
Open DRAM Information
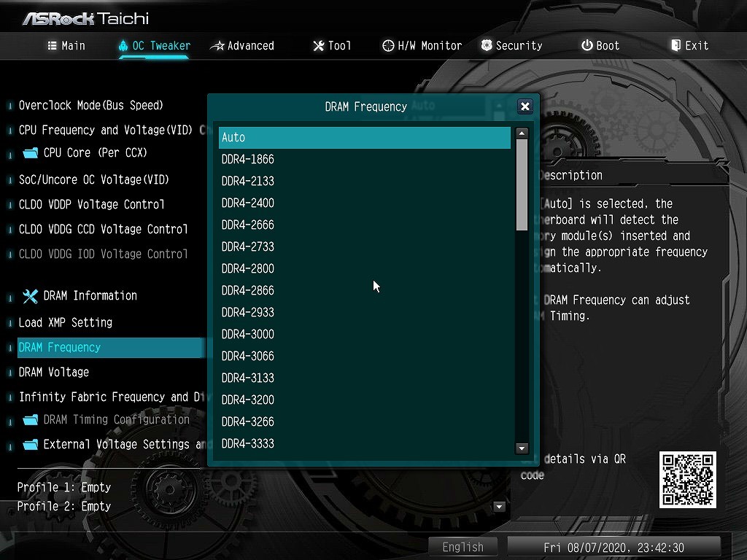(90, 296)
